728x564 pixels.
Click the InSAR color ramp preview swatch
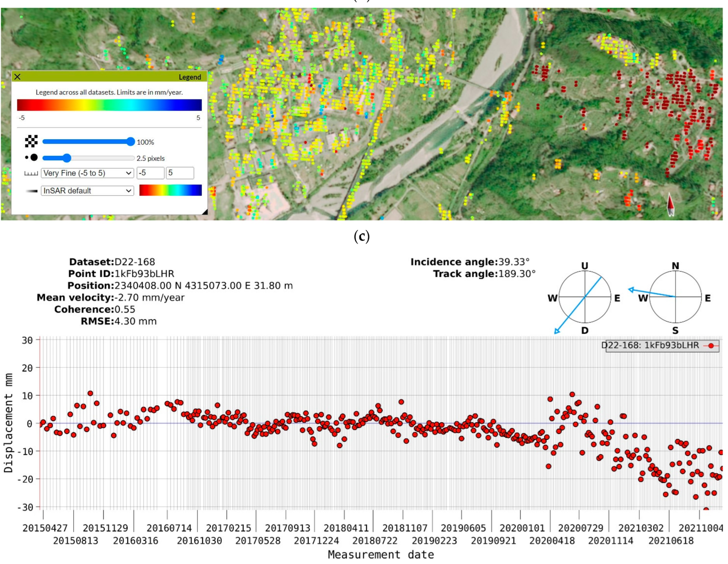[170, 190]
